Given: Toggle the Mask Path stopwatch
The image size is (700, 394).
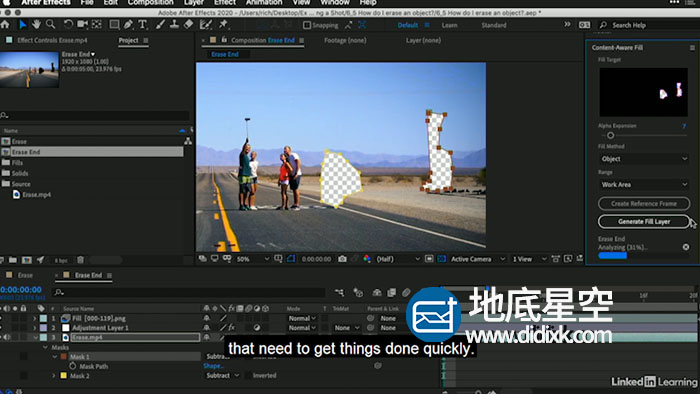Looking at the screenshot, I should click(72, 366).
